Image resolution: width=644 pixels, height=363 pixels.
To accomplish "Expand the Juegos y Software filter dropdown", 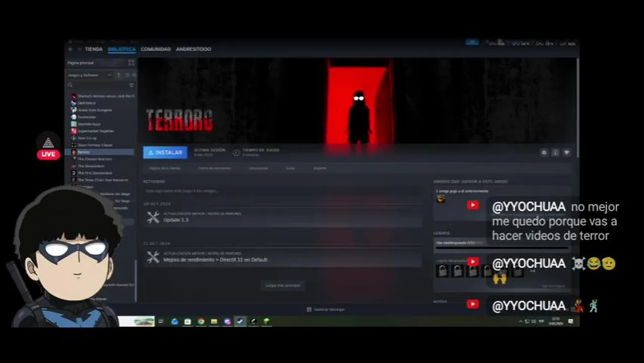I will click(x=90, y=75).
